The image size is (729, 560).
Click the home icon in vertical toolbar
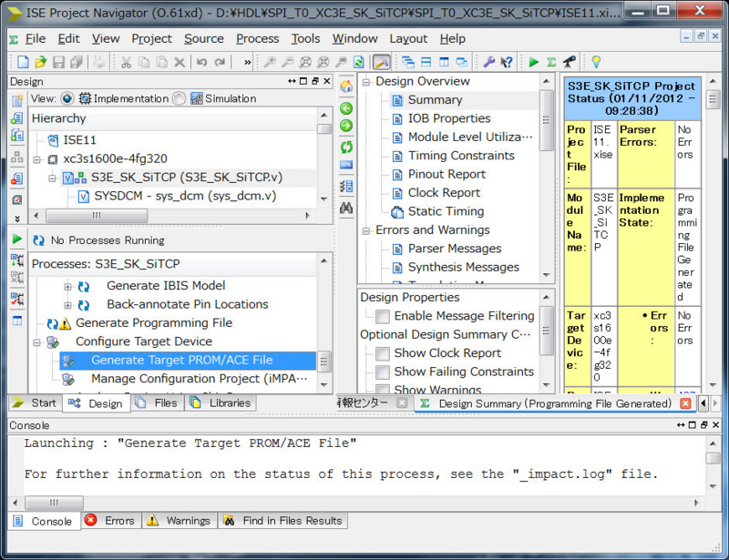point(346,87)
